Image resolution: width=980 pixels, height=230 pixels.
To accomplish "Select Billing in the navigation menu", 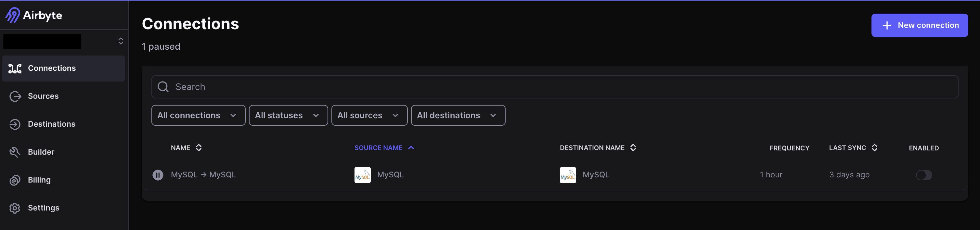I will 39,180.
